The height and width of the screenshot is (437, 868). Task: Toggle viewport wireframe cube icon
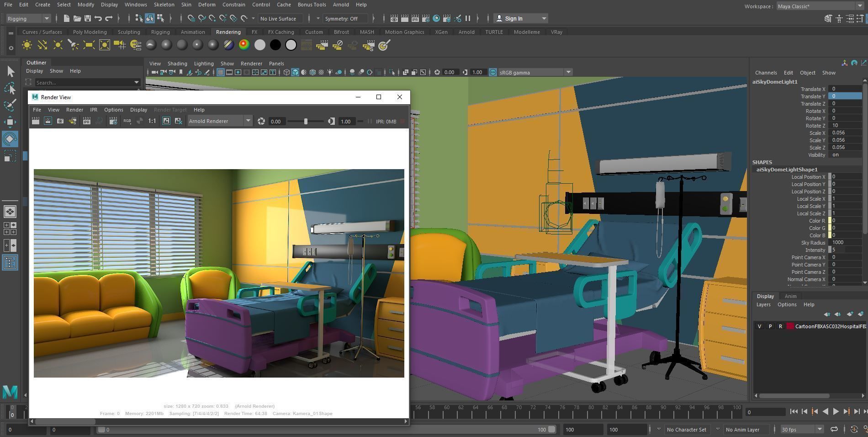click(x=286, y=72)
